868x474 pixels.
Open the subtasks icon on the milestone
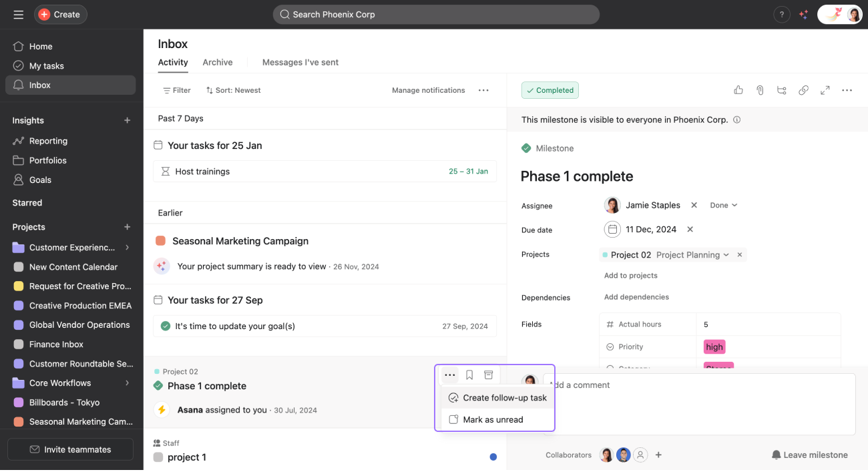781,89
